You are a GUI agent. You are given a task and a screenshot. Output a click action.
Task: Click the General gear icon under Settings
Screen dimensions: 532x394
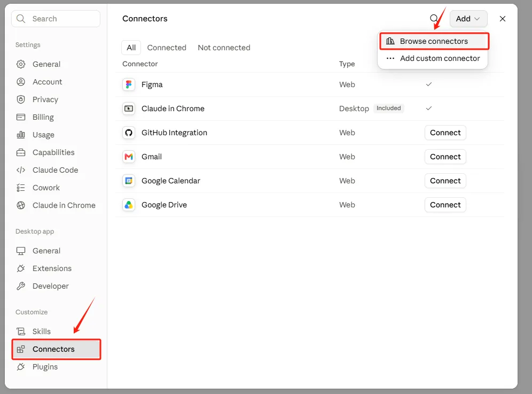point(21,64)
